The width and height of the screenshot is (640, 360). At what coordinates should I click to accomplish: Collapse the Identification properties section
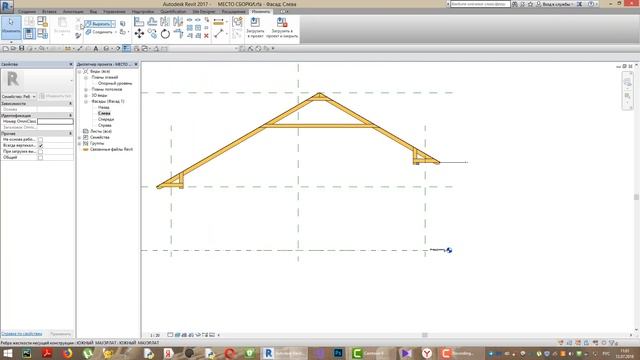71,116
